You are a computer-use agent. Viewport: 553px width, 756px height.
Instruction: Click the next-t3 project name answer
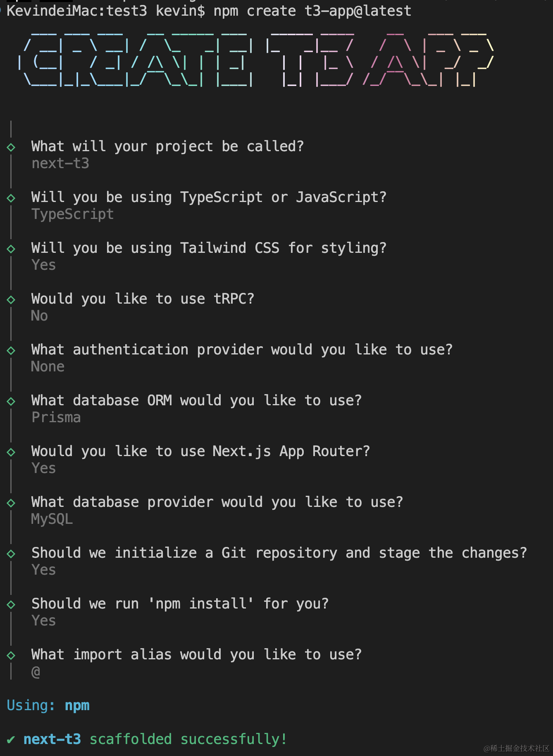point(60,164)
